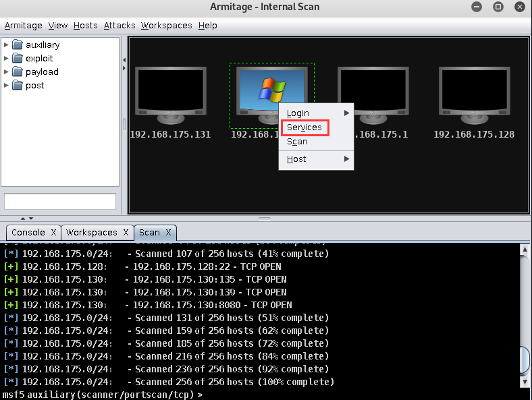This screenshot has height=400, width=532.
Task: Choose Host in the context menu
Action: (316, 159)
